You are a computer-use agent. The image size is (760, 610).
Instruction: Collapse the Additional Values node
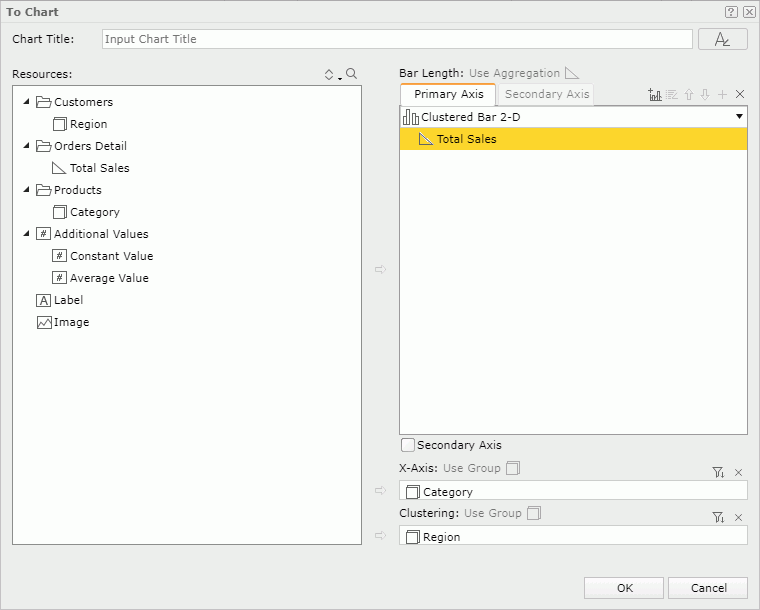click(x=26, y=234)
